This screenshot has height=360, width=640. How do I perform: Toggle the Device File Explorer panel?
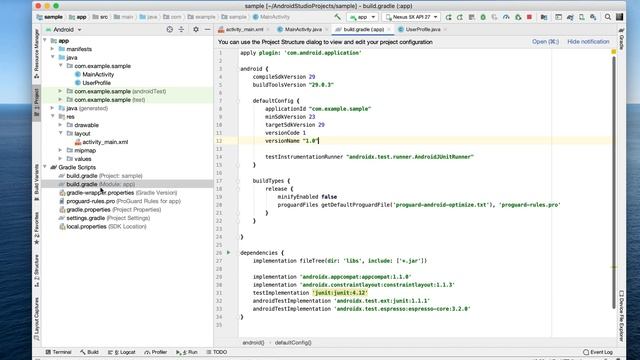[x=621, y=316]
